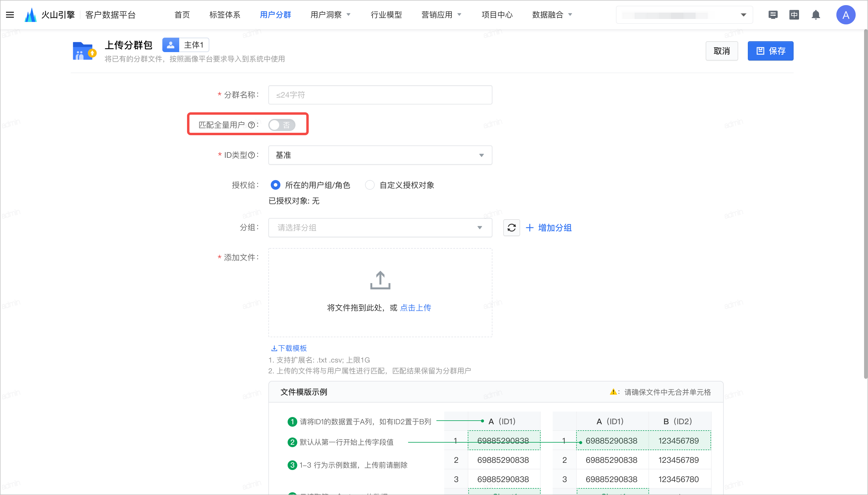Click the upload folder icon beside 上传分群包

[x=84, y=51]
